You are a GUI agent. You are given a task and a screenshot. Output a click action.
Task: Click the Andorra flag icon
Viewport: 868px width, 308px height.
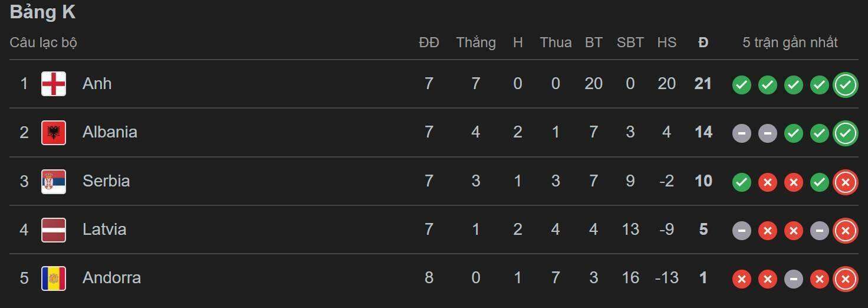pos(54,278)
